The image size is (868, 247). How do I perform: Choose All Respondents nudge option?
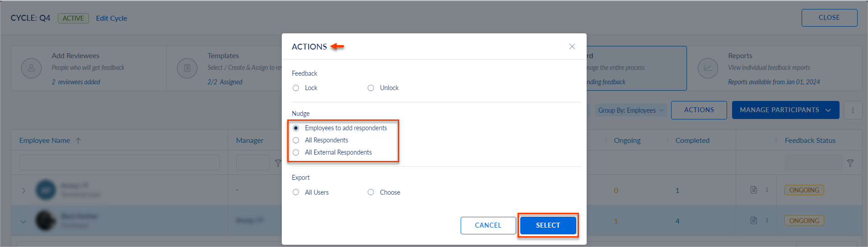[296, 140]
